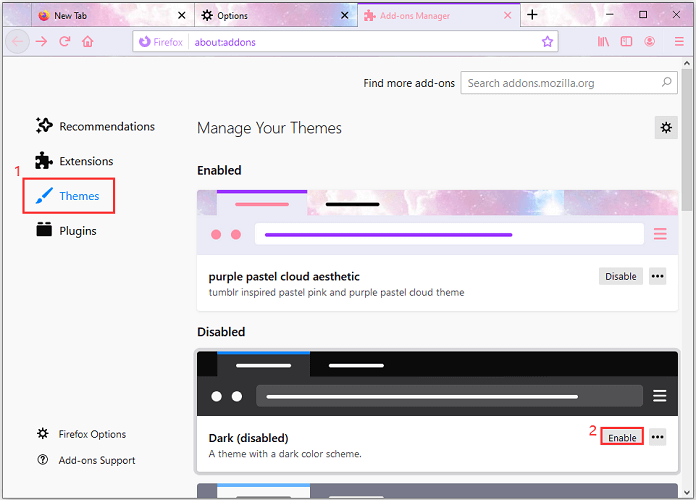
Task: Disable the purple pastel cloud aesthetic theme
Action: coord(621,276)
